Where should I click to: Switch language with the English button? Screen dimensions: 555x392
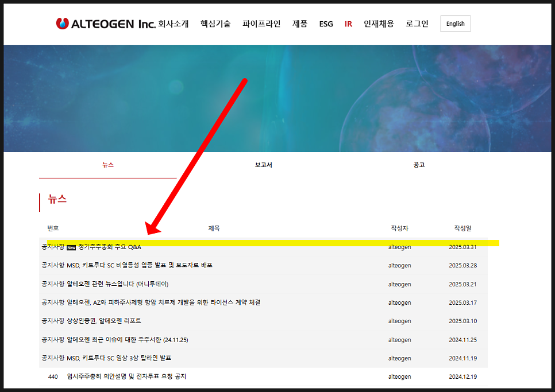point(455,24)
